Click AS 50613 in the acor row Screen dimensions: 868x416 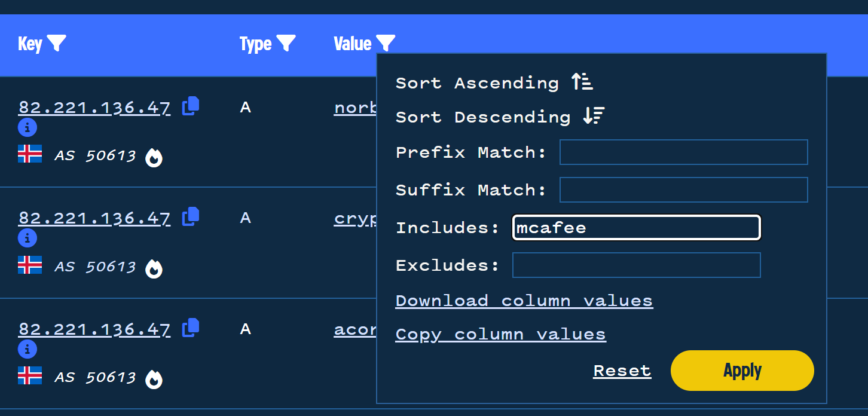[95, 378]
